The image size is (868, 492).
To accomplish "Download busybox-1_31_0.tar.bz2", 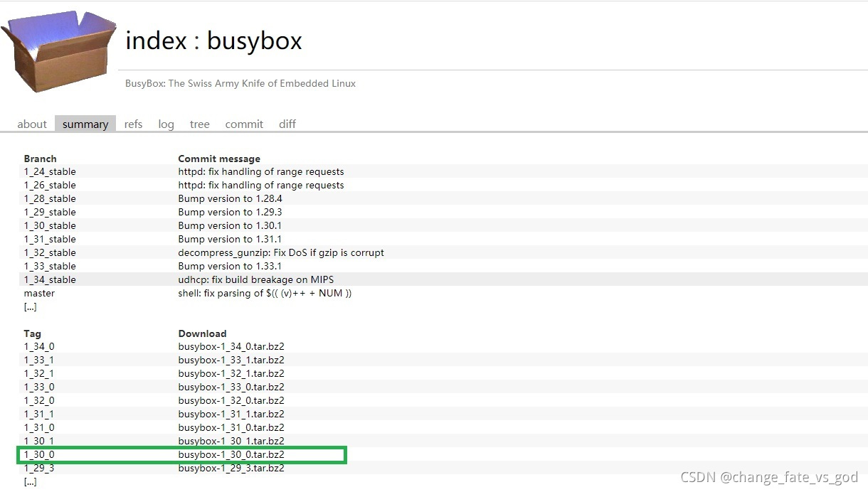I will (x=231, y=427).
